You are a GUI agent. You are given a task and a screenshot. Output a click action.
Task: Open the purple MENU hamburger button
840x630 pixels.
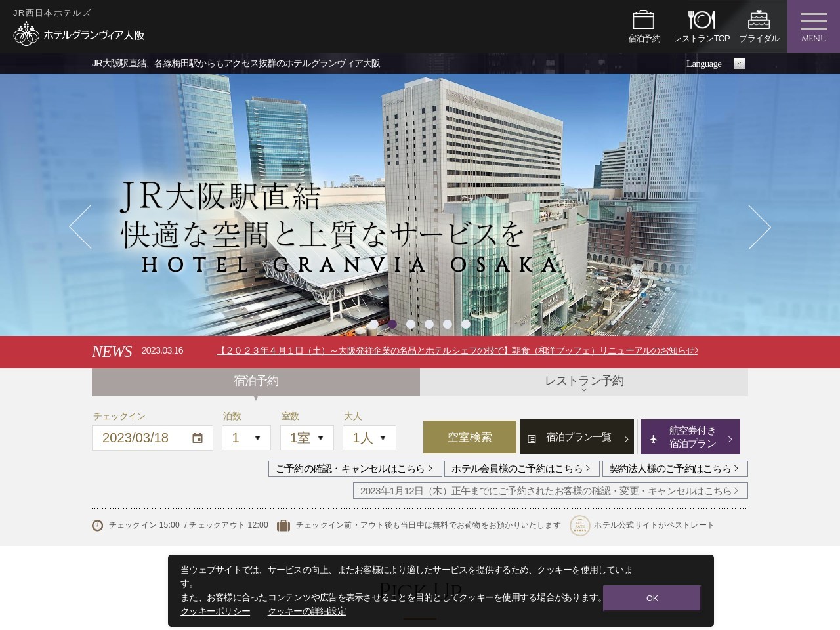[814, 26]
